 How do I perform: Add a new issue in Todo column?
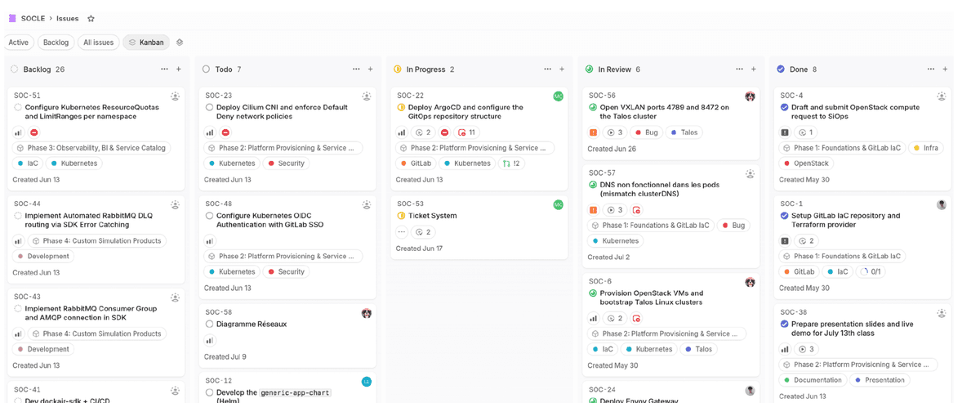[x=371, y=69]
